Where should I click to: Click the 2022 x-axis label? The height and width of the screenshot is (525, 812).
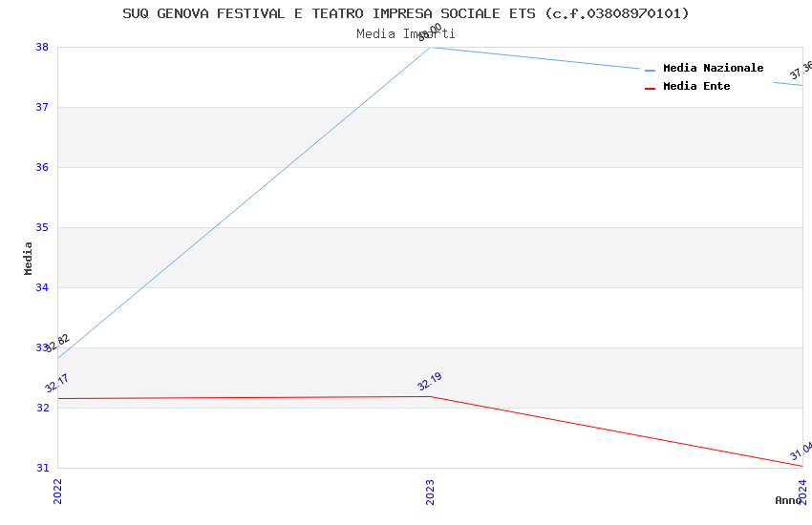[57, 492]
